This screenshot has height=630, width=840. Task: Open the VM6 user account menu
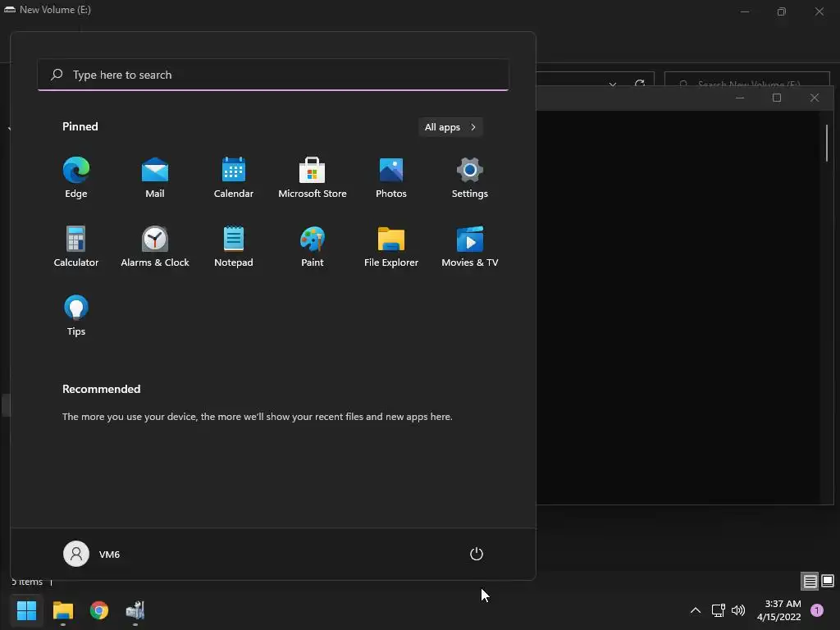(92, 554)
